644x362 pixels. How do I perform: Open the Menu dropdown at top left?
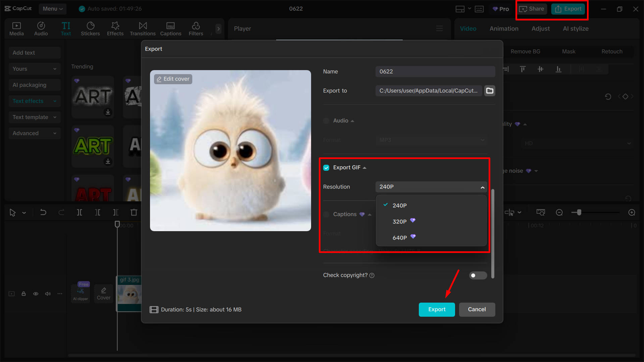(x=52, y=9)
